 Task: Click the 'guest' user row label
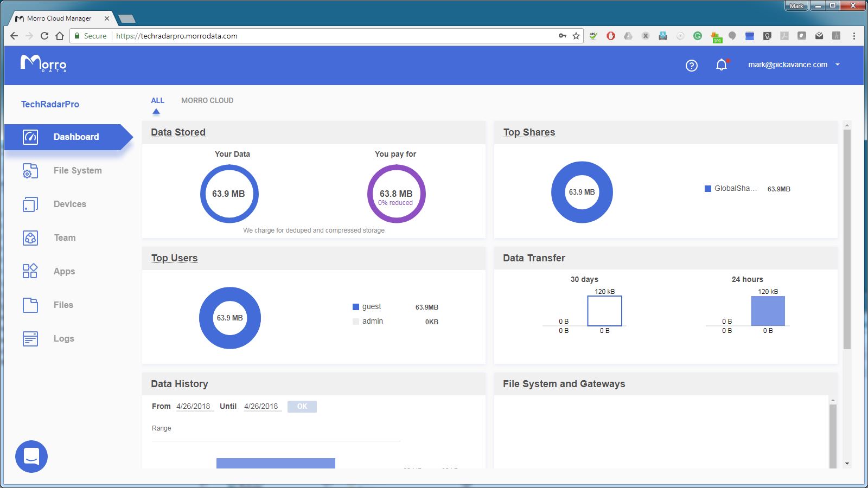[x=372, y=306]
